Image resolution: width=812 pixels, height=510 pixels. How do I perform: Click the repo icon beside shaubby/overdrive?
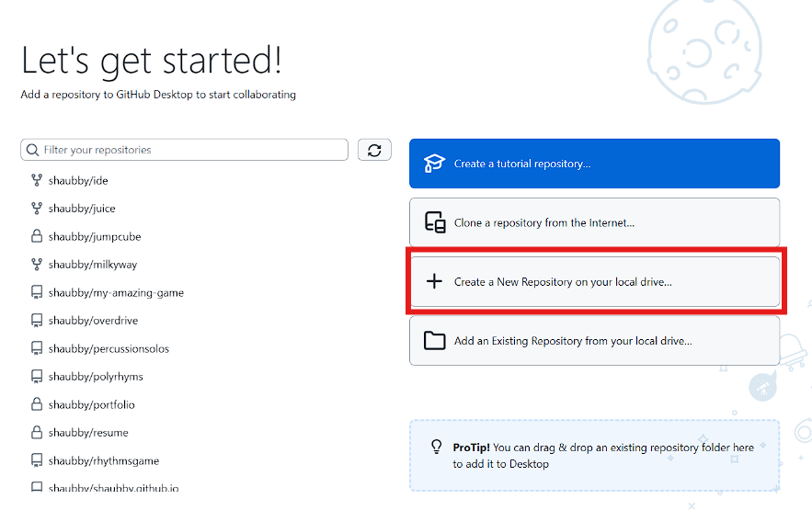click(37, 321)
